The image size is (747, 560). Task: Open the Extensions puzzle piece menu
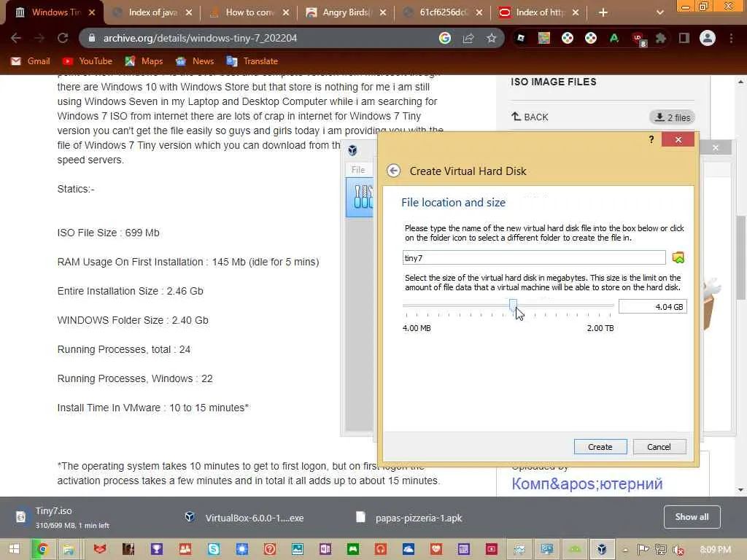coord(661,38)
